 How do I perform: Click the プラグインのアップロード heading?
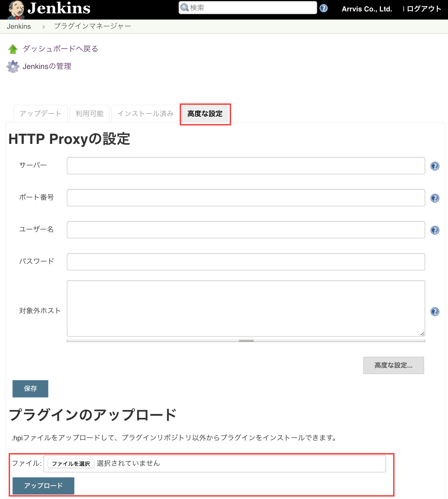(x=93, y=415)
